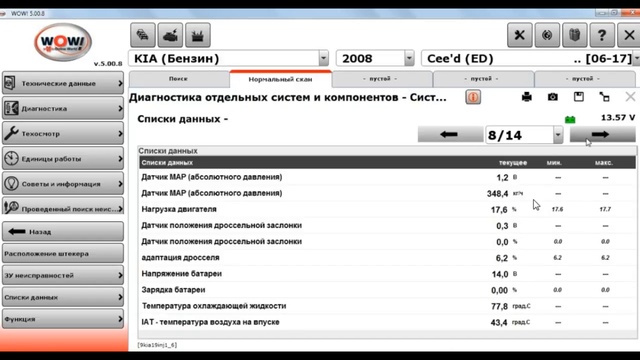The width and height of the screenshot is (640, 360).
Task: Expand Единицы работы menu
Action: click(63, 159)
